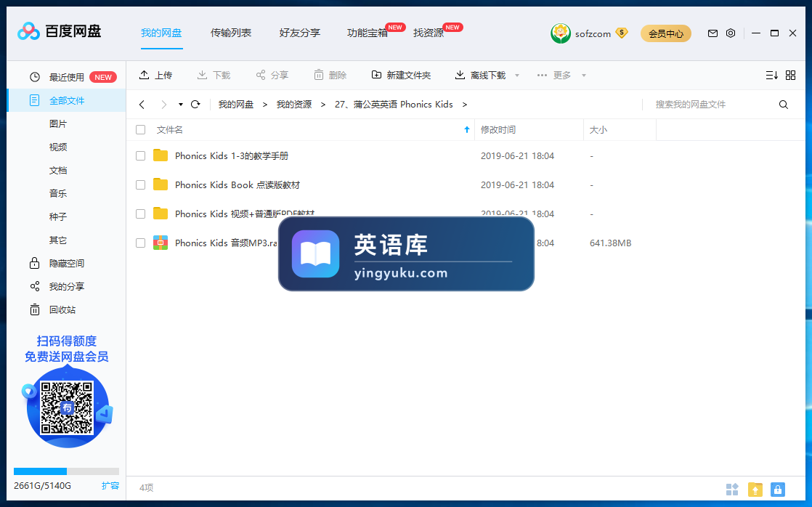Open 最近使用 recent files
The height and width of the screenshot is (507, 812).
(x=66, y=77)
